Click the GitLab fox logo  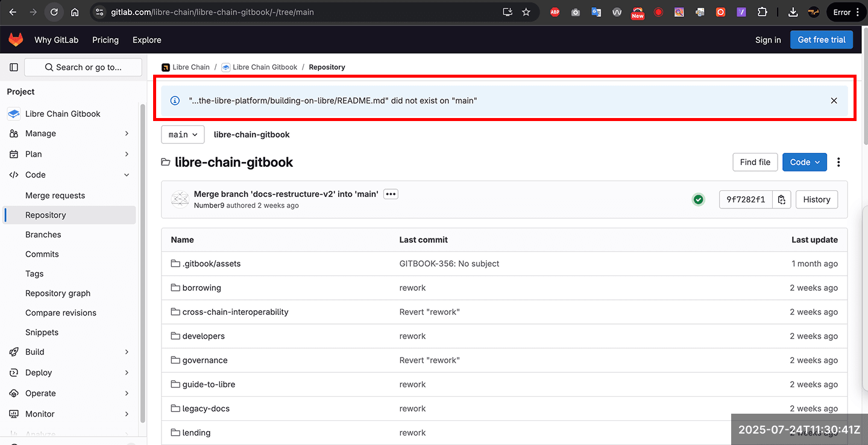tap(16, 40)
